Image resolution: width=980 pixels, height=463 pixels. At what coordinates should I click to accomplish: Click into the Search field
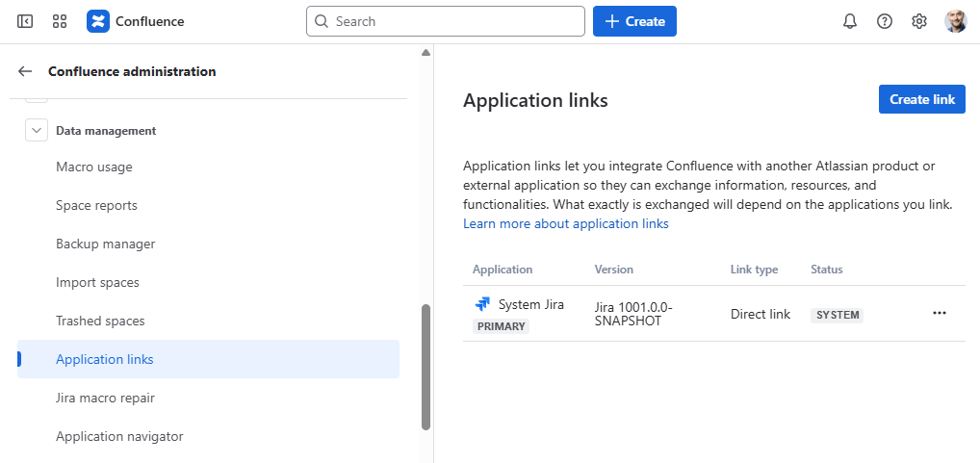[452, 21]
